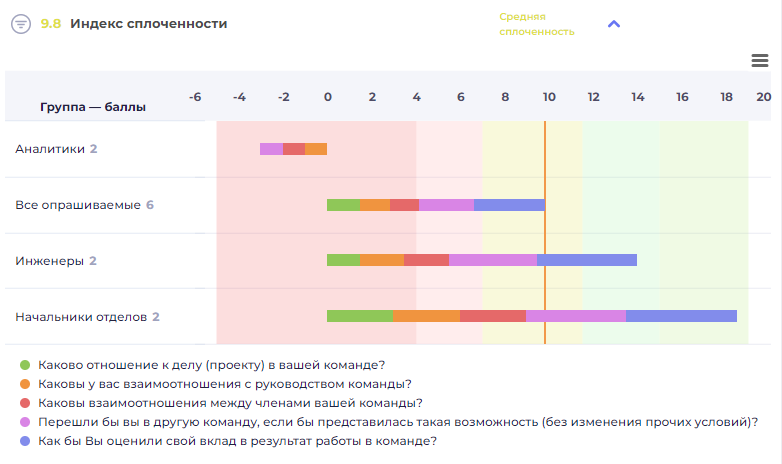Select the 'Аналитики' group row label
This screenshot has width=782, height=464.
50,149
